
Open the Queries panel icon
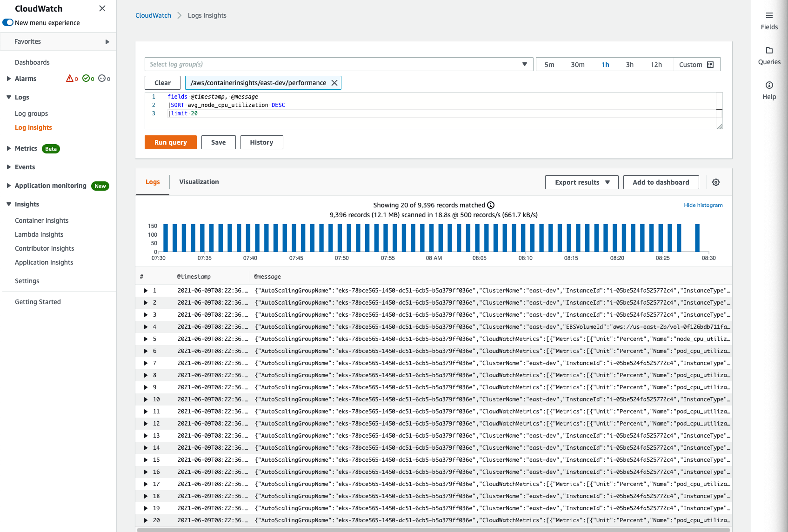[769, 51]
